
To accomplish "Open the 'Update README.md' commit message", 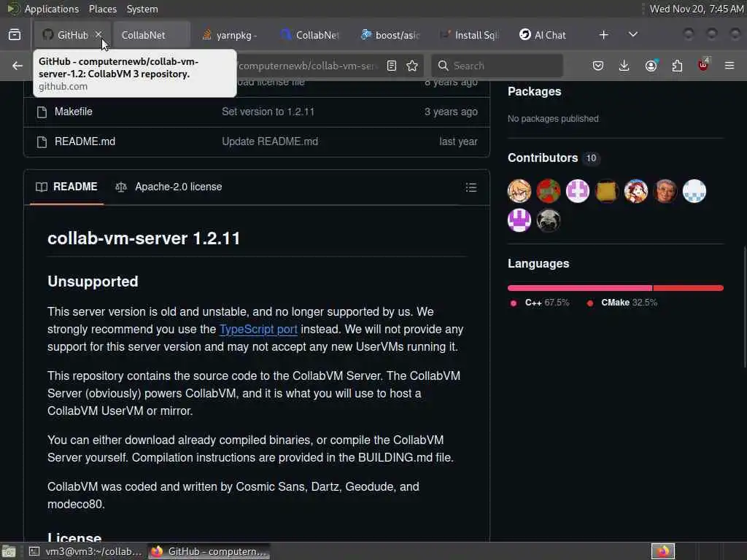I will (270, 141).
